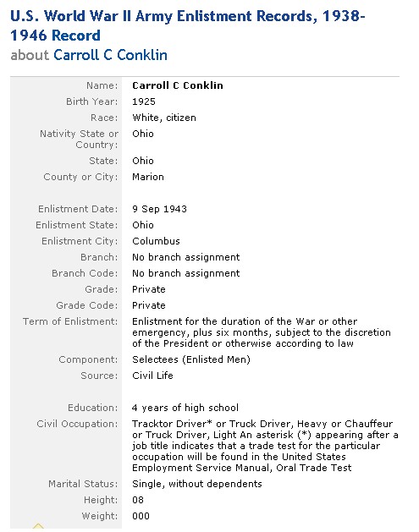Select the bold name Carroll C Conklin
The width and height of the screenshot is (419, 532).
178,85
